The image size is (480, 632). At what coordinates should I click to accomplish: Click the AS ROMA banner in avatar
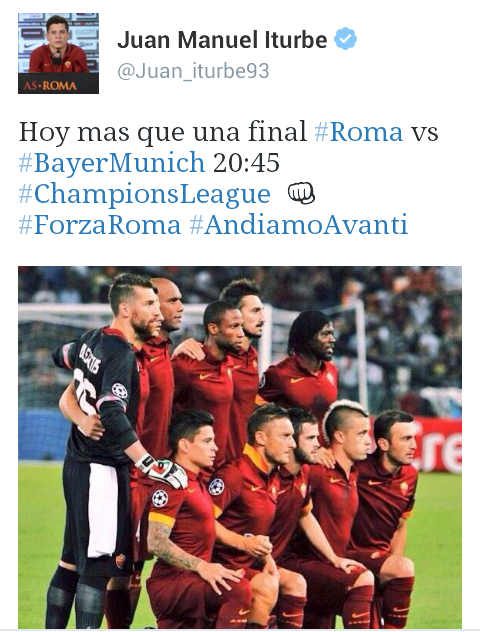[58, 84]
